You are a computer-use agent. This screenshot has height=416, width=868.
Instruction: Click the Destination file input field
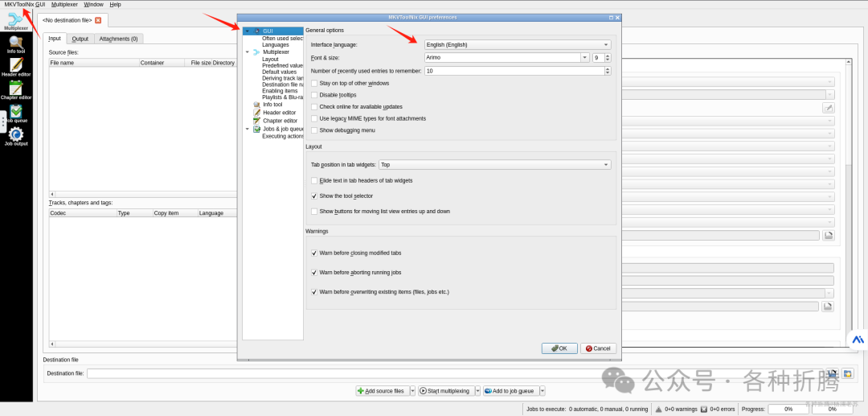coord(457,373)
